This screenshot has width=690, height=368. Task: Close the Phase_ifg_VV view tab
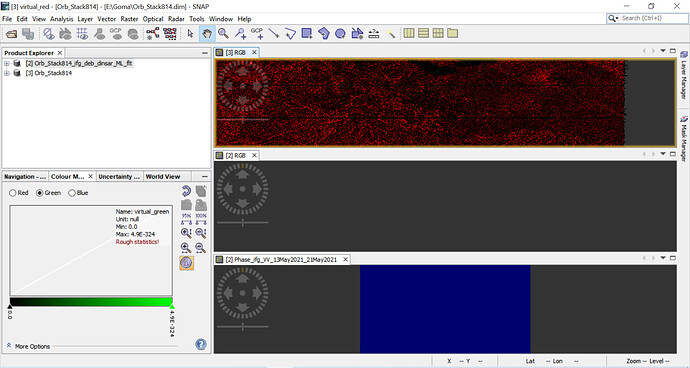click(x=345, y=260)
